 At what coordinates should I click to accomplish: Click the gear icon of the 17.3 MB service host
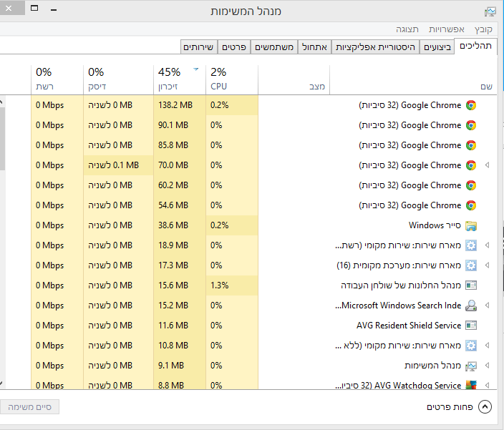471,265
